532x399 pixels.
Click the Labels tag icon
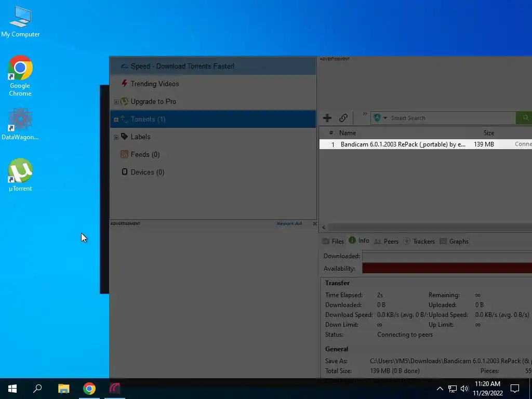click(125, 137)
